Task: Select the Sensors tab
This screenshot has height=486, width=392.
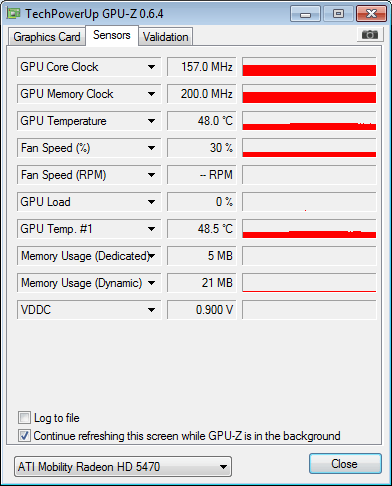Action: tap(112, 35)
